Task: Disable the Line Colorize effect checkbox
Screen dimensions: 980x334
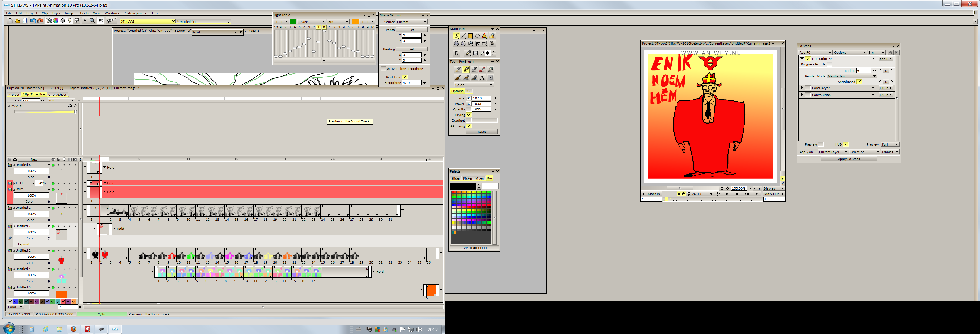Action: [808, 58]
